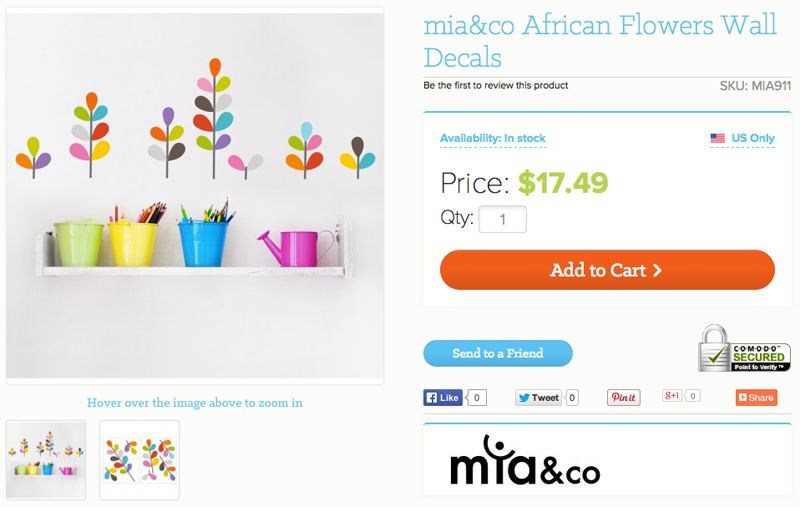Click the orange Share button
Image resolution: width=800 pixels, height=507 pixels.
(x=756, y=397)
